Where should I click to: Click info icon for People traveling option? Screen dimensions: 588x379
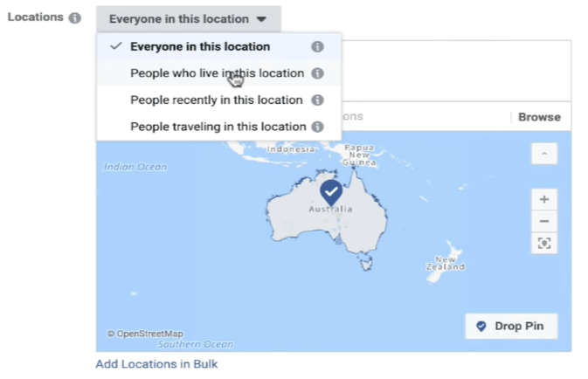click(317, 127)
